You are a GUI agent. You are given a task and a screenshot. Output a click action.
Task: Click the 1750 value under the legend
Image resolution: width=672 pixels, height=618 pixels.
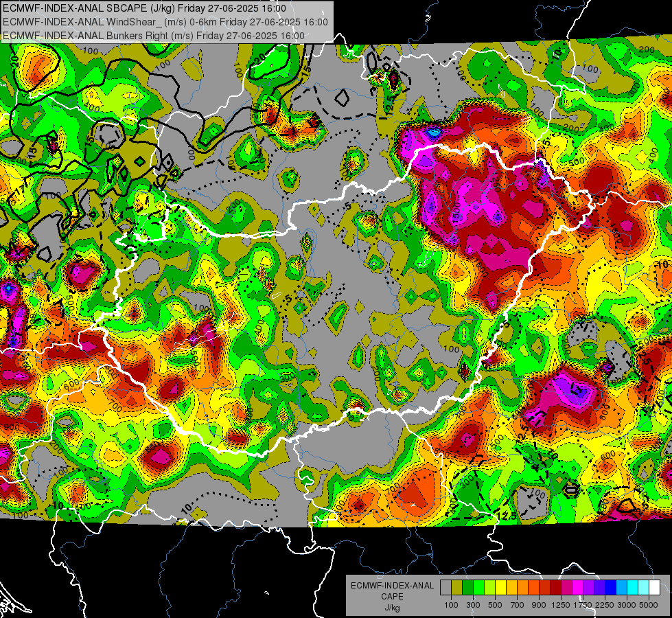point(583,605)
